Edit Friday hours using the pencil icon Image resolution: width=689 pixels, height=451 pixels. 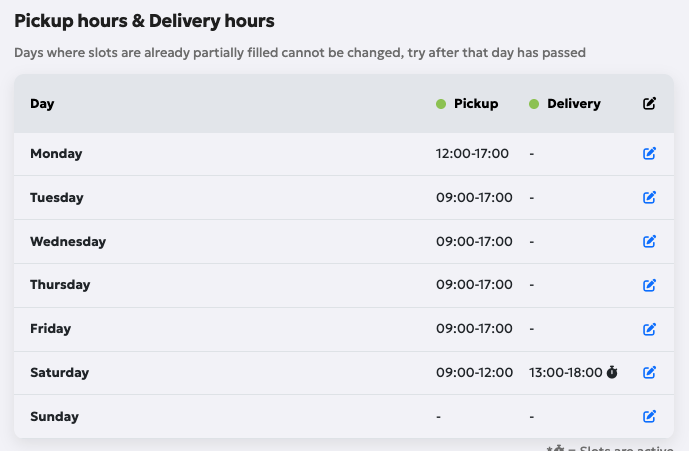point(649,329)
